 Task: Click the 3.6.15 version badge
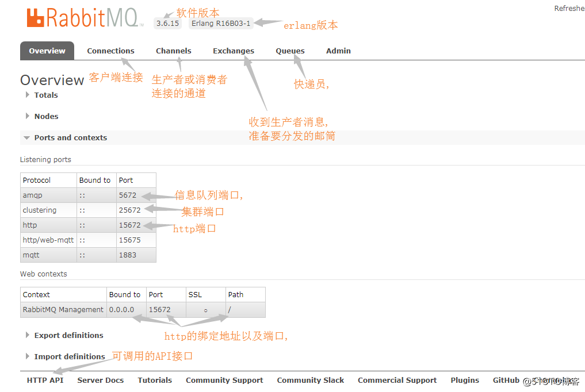(x=167, y=23)
